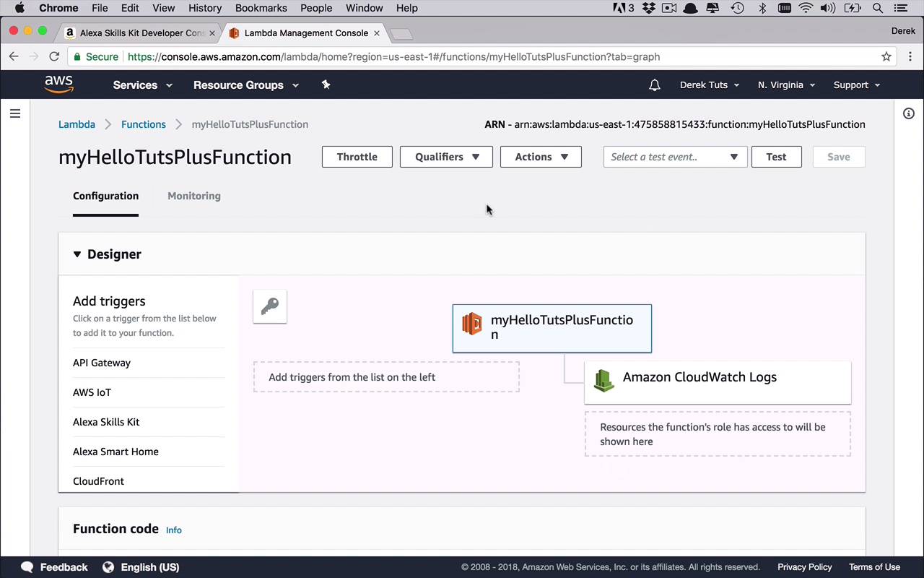Open the N. Virginia region selector
Image resolution: width=924 pixels, height=578 pixels.
[x=786, y=85]
